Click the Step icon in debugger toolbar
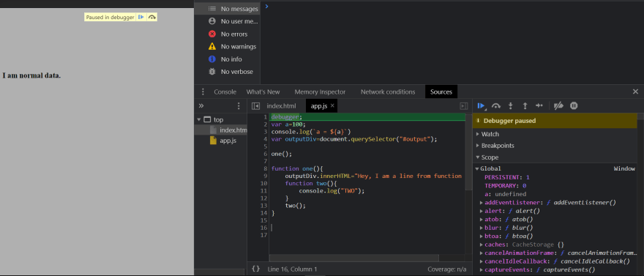644x276 pixels. (539, 106)
